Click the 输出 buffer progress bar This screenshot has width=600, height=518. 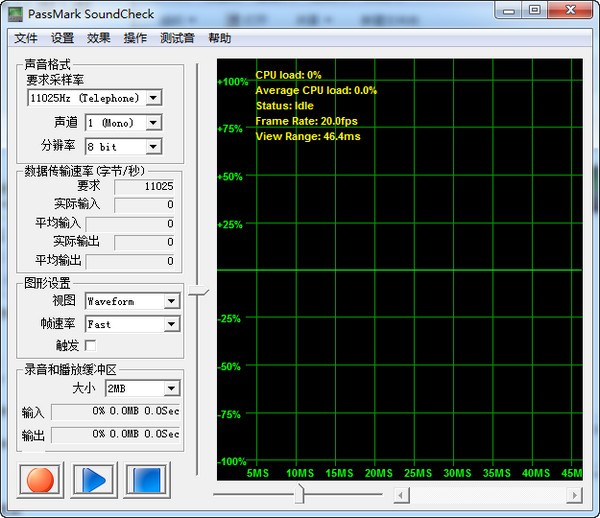116,435
